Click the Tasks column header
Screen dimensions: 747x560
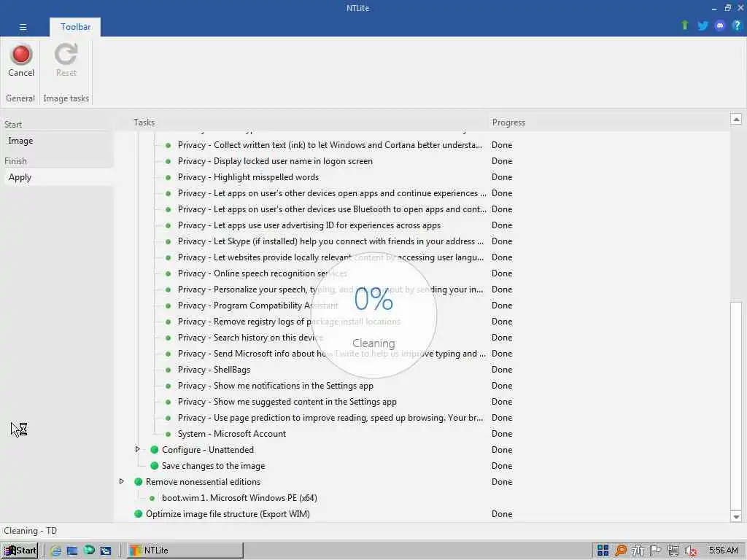(x=144, y=122)
